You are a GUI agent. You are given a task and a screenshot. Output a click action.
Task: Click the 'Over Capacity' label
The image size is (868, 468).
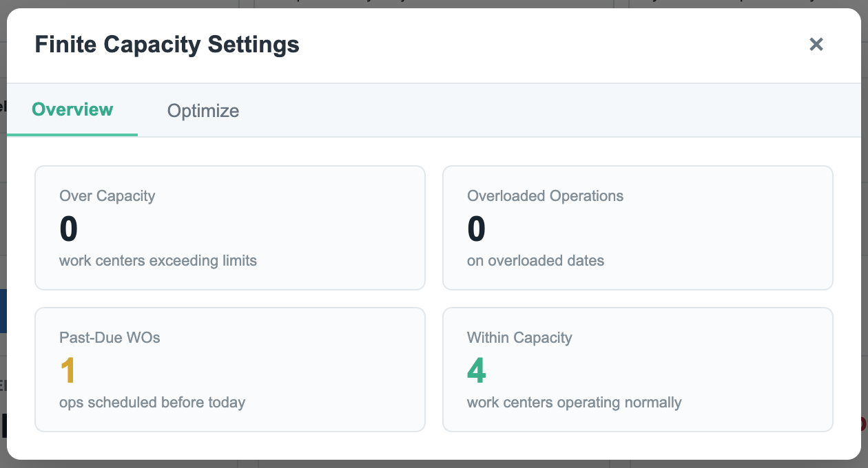pyautogui.click(x=107, y=196)
